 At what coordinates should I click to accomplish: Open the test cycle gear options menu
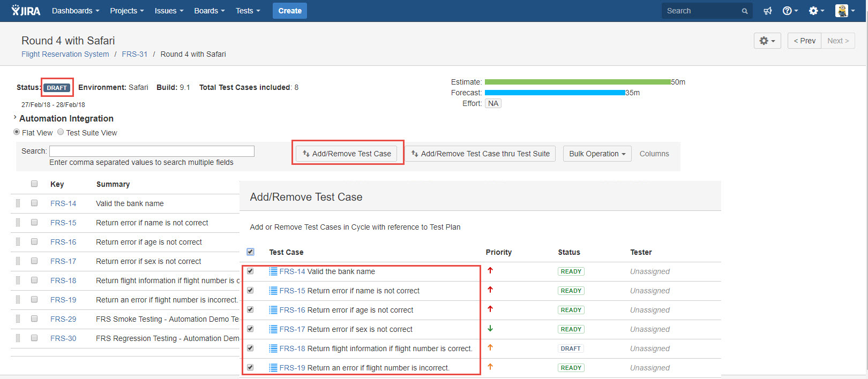click(x=767, y=41)
